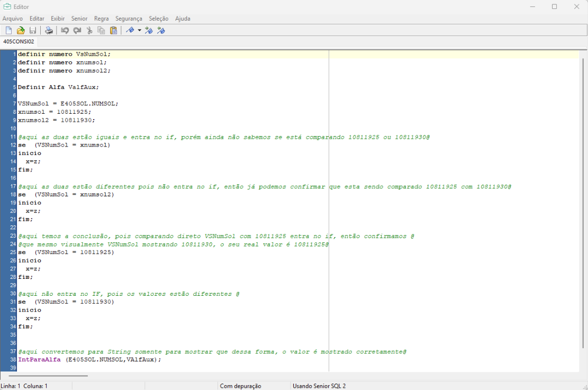Print the code using the printer icon
The width and height of the screenshot is (588, 390).
point(49,30)
